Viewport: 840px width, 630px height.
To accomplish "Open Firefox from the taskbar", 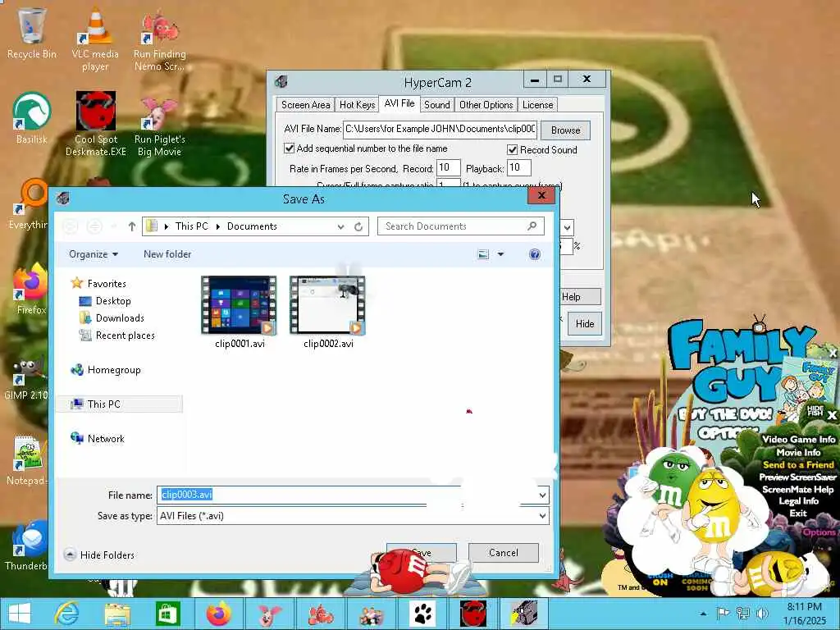I will coord(218,614).
